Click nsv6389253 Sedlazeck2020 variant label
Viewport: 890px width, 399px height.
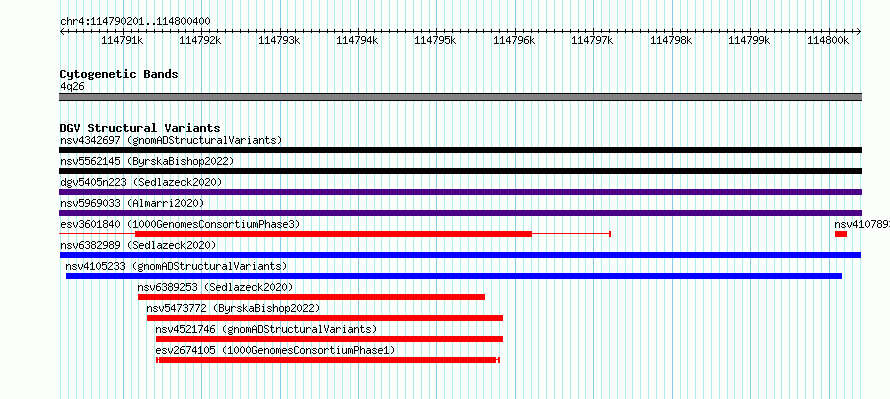point(215,287)
